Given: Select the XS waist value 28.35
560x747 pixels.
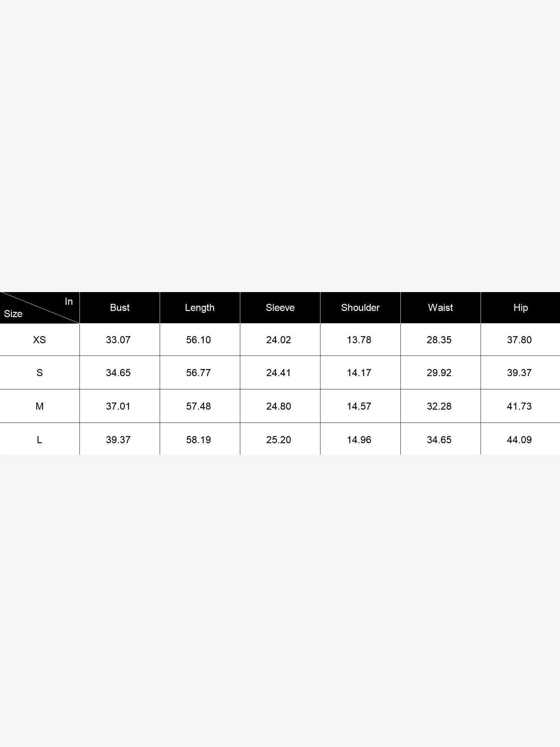Looking at the screenshot, I should 439,340.
